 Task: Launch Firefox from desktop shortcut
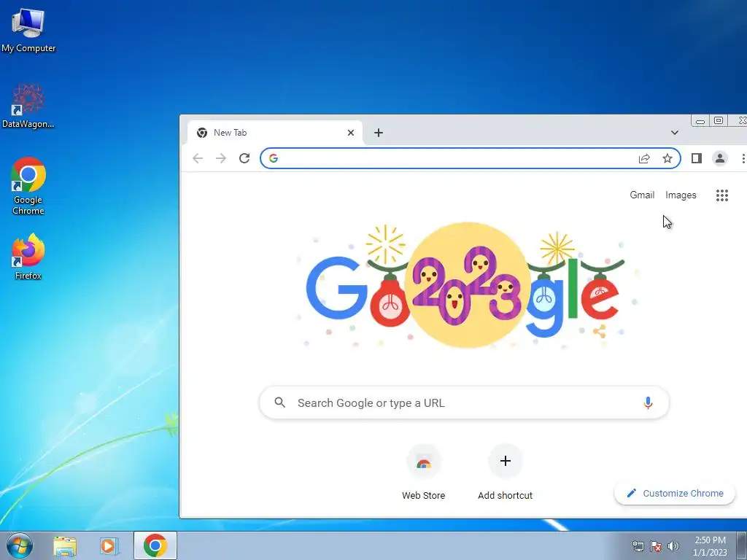click(x=28, y=256)
